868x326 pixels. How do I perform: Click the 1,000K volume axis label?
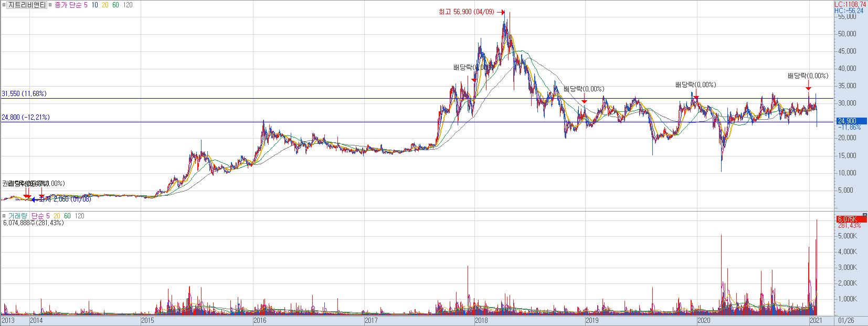coord(848,299)
